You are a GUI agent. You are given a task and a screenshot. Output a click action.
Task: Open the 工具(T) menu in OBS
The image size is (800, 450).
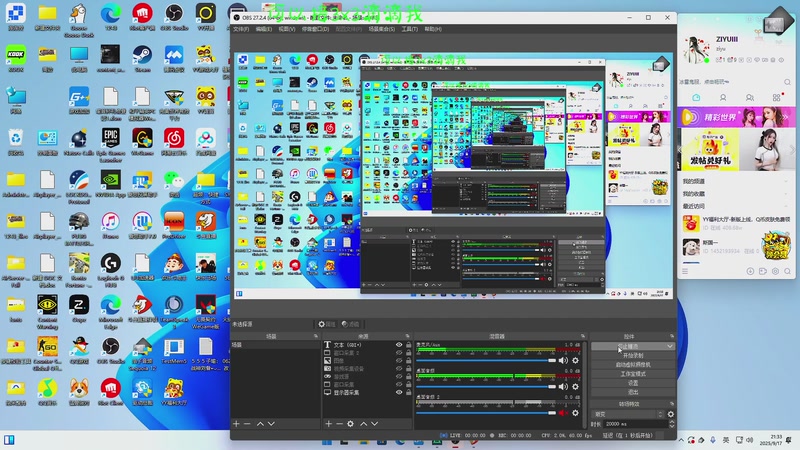tap(409, 29)
